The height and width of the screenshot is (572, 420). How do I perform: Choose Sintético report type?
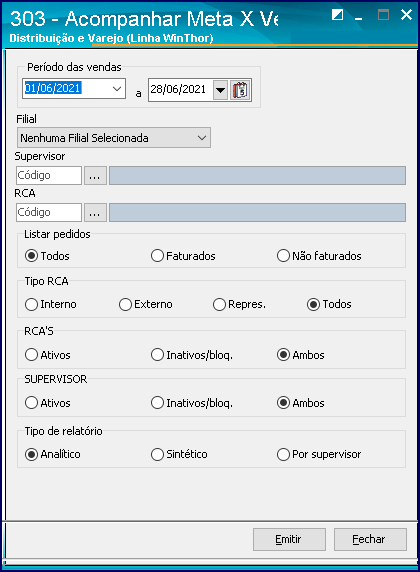[179, 454]
